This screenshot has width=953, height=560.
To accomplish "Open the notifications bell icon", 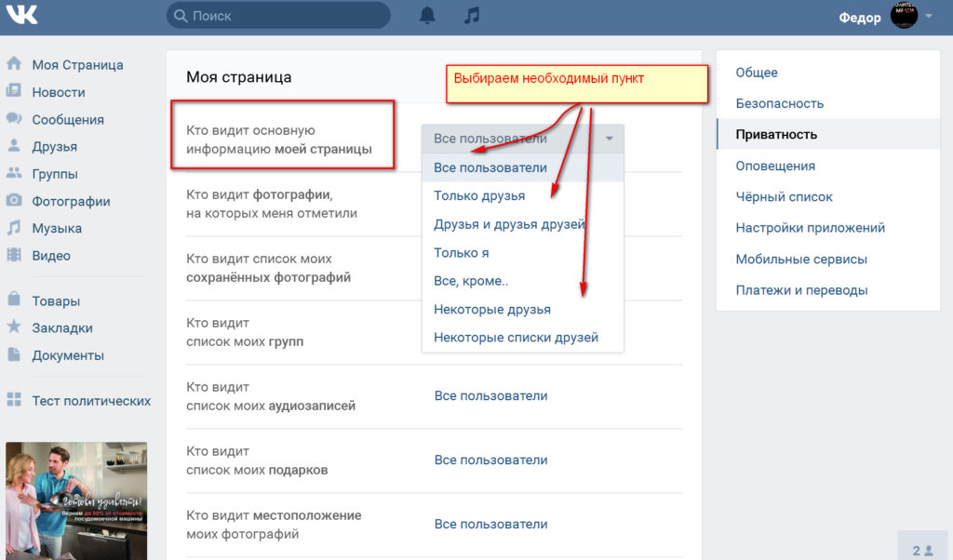I will tap(427, 15).
